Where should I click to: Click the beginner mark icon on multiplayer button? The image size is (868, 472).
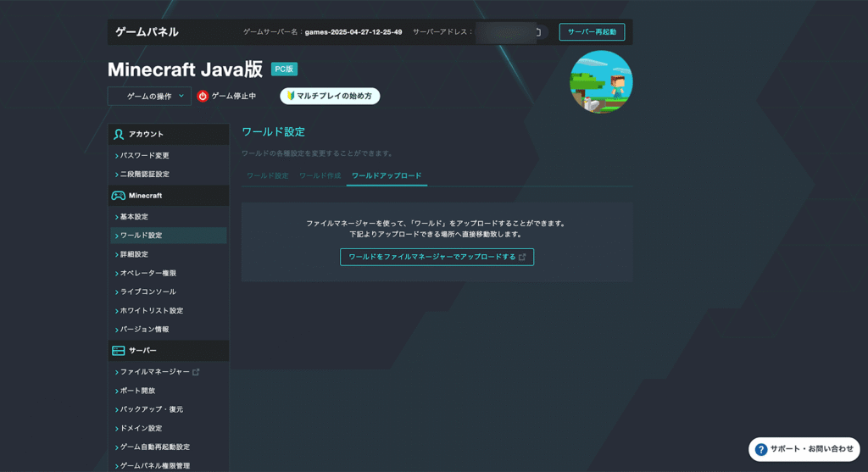(x=291, y=96)
